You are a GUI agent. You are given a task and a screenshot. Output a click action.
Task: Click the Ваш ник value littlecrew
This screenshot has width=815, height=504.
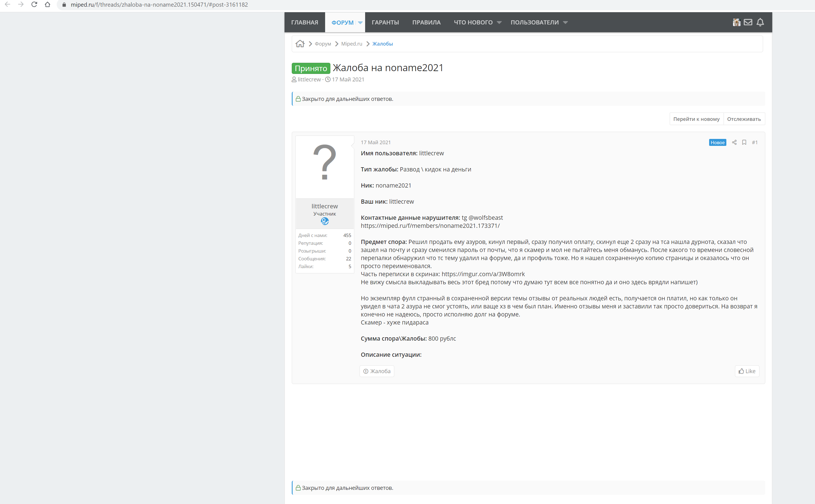[401, 201]
